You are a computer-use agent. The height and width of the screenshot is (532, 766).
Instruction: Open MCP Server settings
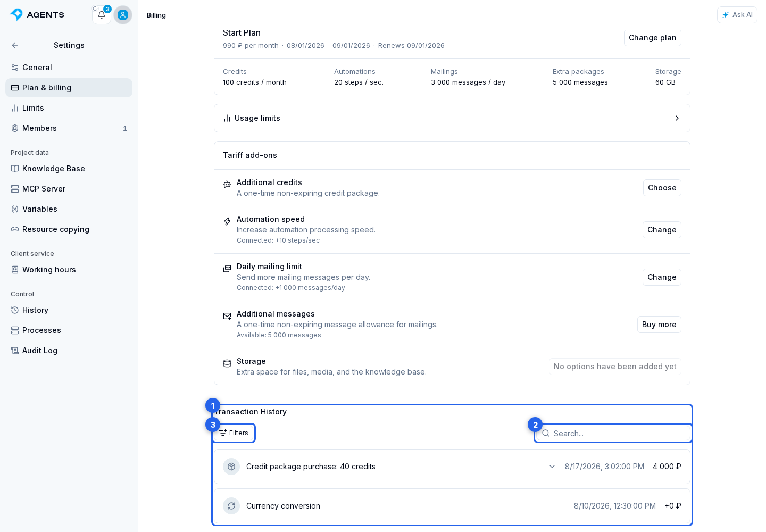coord(69,189)
